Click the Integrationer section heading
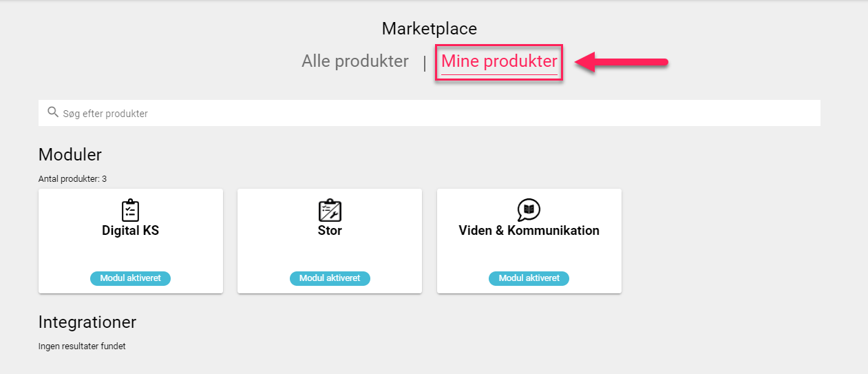868x374 pixels. 87,322
